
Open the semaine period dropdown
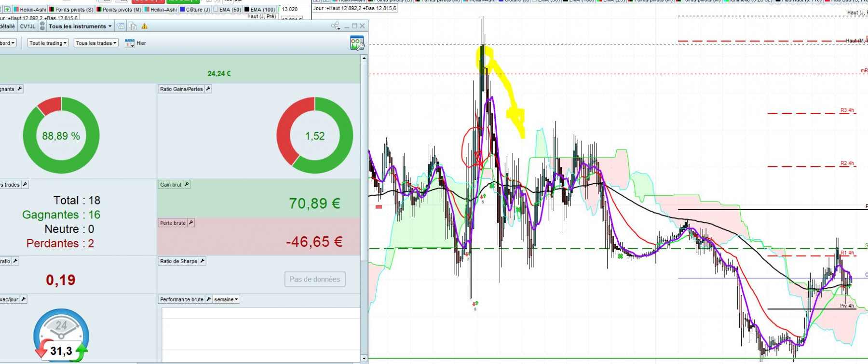click(x=226, y=299)
